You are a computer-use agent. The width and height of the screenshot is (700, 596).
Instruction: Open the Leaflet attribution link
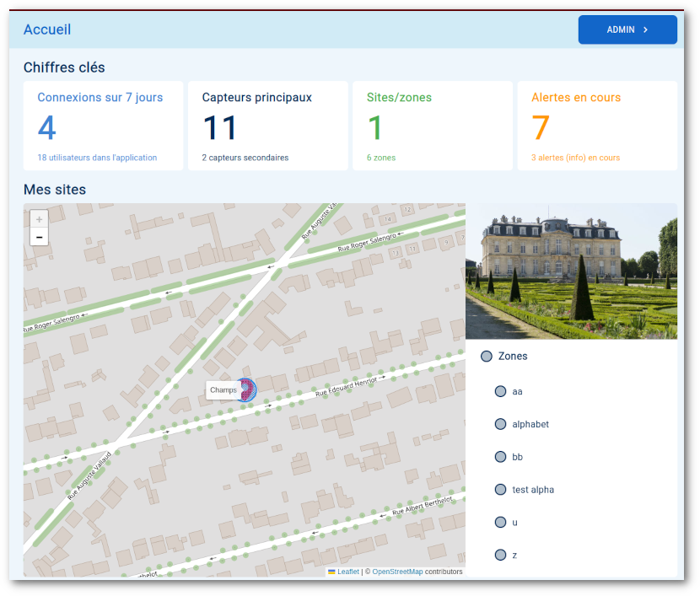(x=348, y=572)
